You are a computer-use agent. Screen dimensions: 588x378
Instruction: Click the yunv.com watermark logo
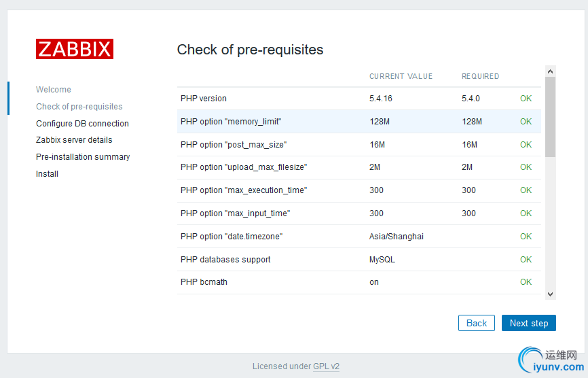click(x=549, y=361)
